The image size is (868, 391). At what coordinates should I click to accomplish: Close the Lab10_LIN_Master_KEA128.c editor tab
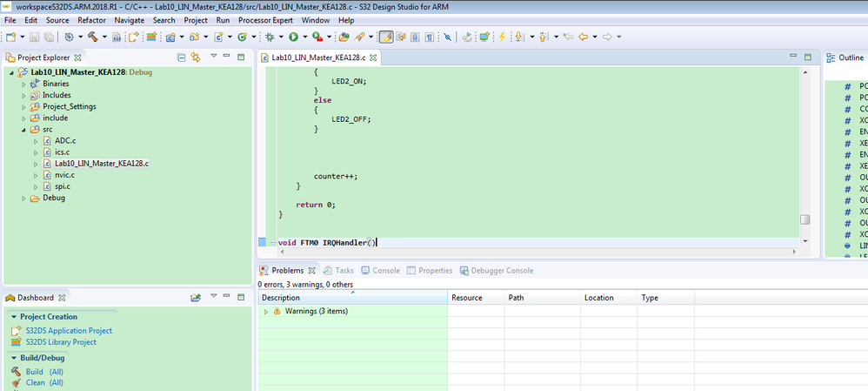(x=372, y=57)
